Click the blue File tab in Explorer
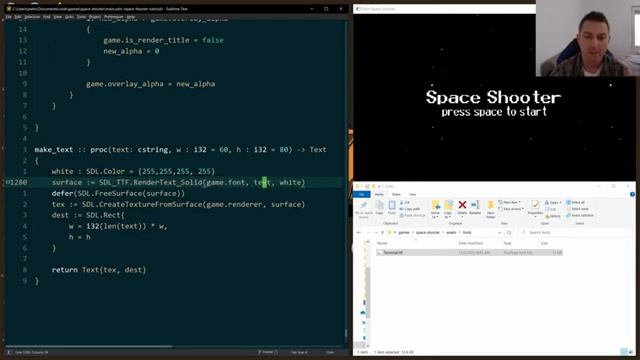The height and width of the screenshot is (360, 640). coord(362,194)
